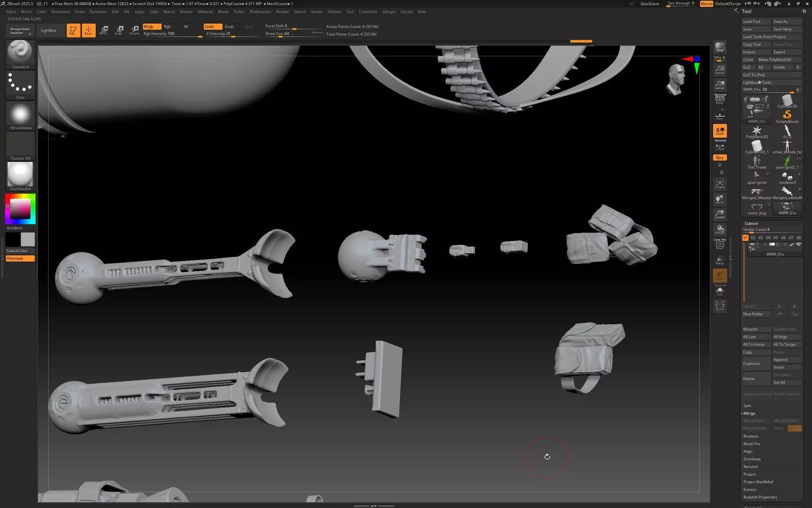
Task: Select the Scale transform icon
Action: coord(119,30)
